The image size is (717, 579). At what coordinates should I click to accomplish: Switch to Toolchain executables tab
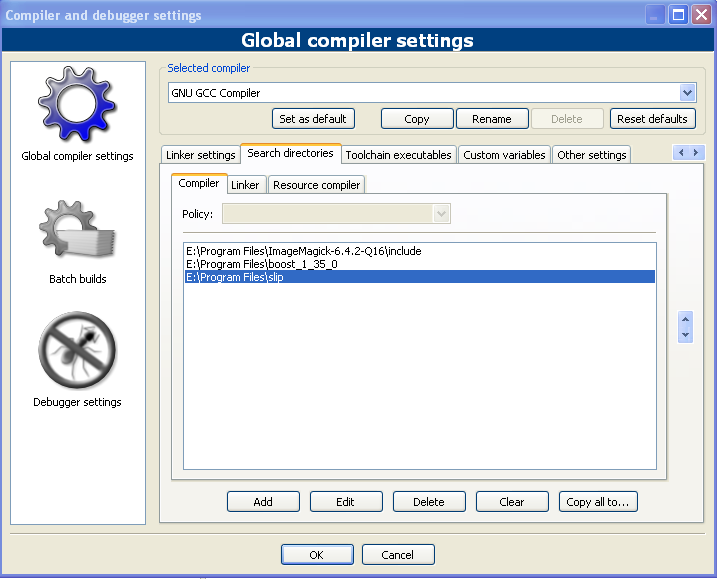point(398,155)
